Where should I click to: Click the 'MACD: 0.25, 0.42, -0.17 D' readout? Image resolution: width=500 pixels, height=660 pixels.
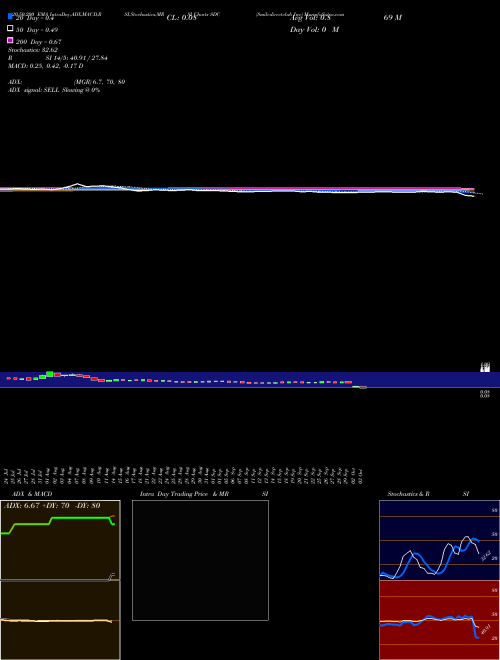45,66
